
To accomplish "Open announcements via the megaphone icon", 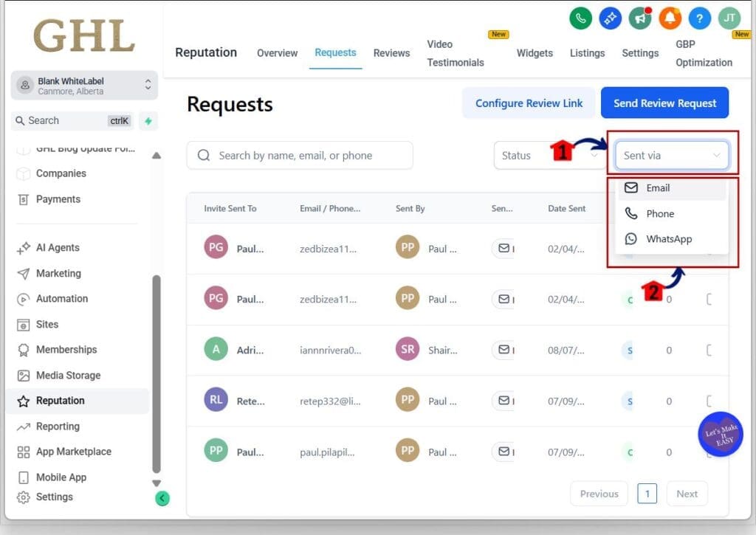I will pyautogui.click(x=640, y=18).
